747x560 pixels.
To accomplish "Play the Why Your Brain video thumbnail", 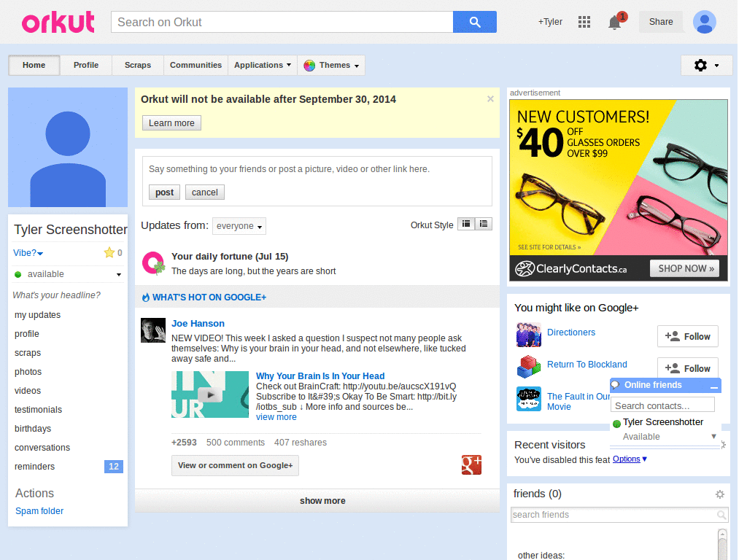I will [x=210, y=394].
